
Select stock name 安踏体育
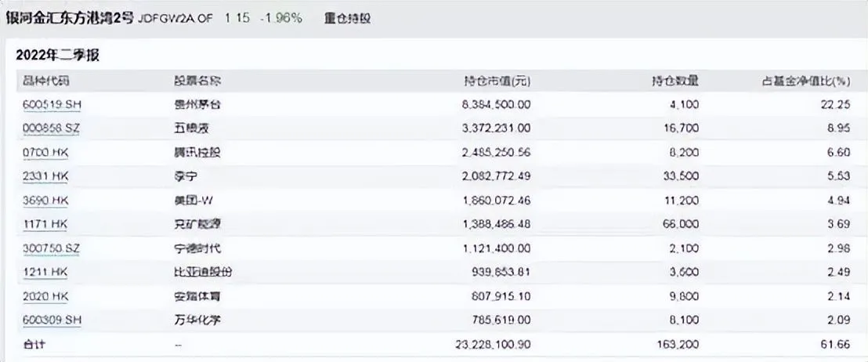[197, 296]
